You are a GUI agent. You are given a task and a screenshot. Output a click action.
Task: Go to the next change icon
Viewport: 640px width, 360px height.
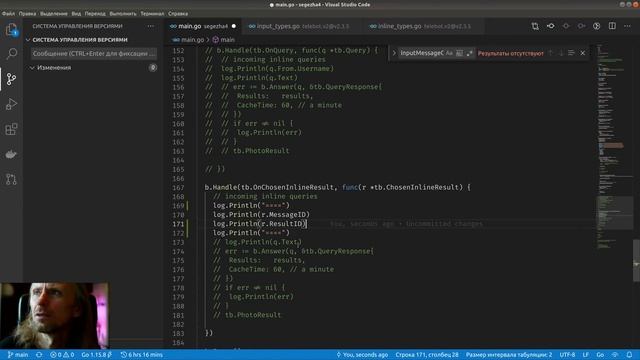tap(581, 26)
